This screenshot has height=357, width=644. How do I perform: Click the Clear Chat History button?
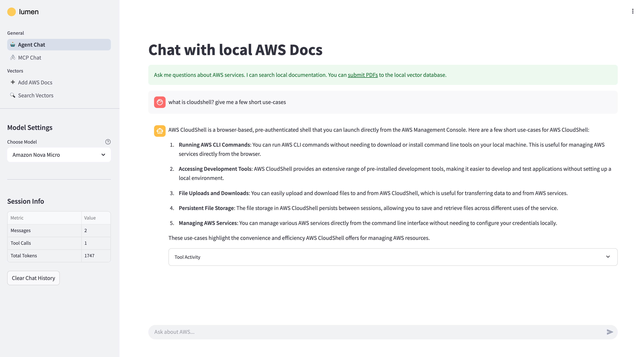point(33,278)
